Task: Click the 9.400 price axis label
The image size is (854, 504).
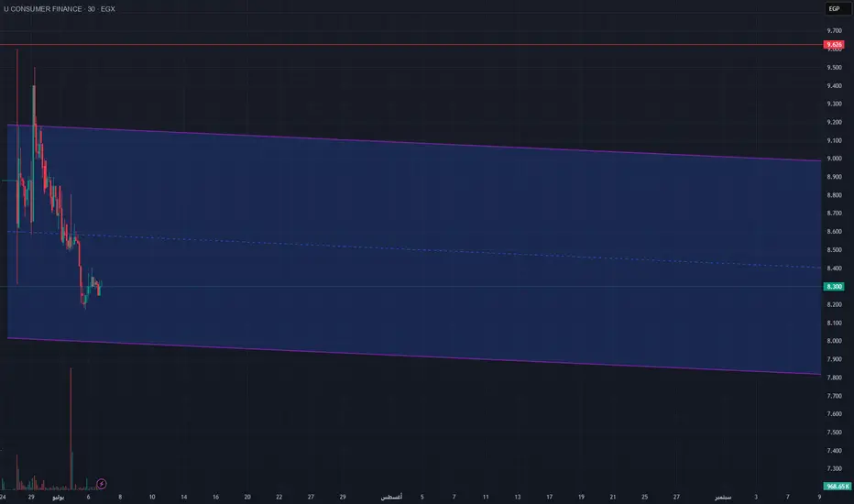Action: coord(834,86)
